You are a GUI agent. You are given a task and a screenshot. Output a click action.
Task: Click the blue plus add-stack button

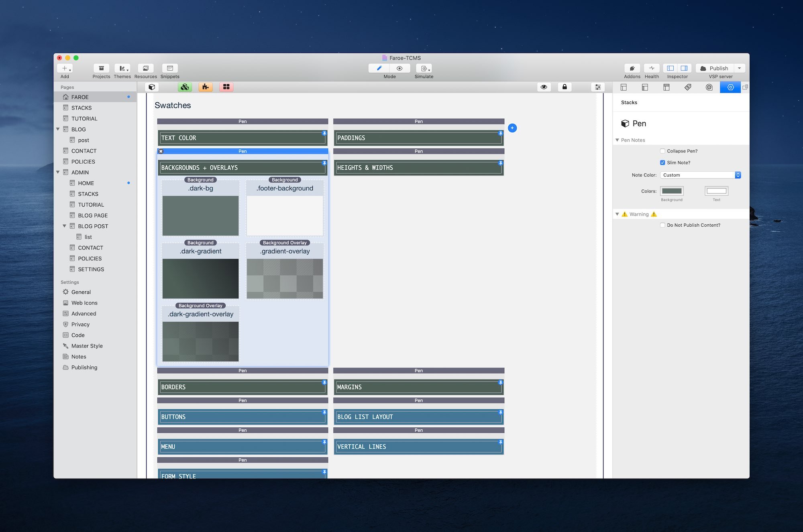click(512, 128)
